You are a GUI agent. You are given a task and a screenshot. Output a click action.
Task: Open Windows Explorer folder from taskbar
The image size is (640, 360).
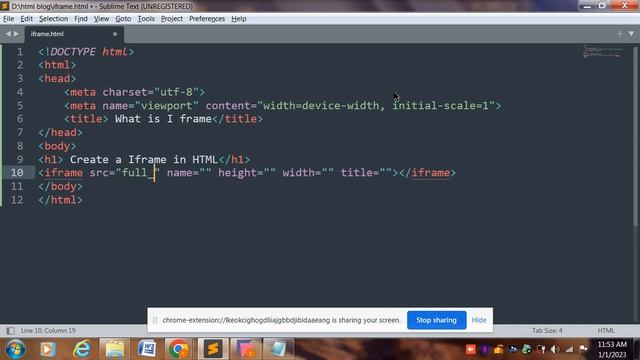click(115, 349)
